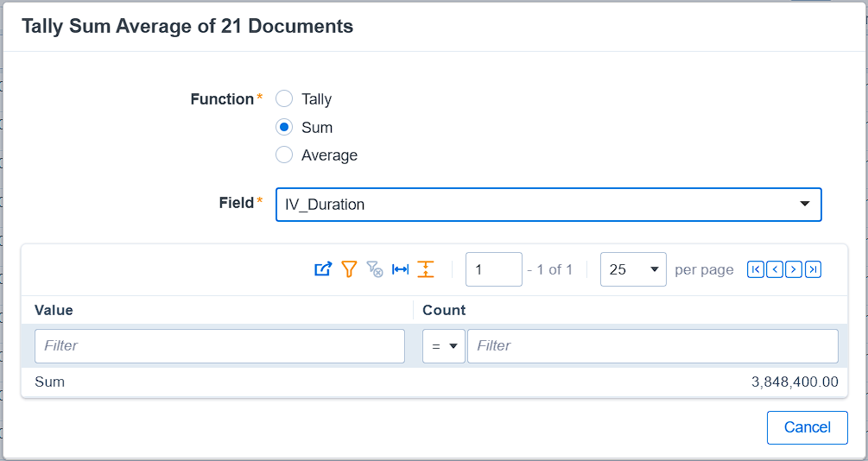
Task: Click the Count column header
Action: pos(444,310)
